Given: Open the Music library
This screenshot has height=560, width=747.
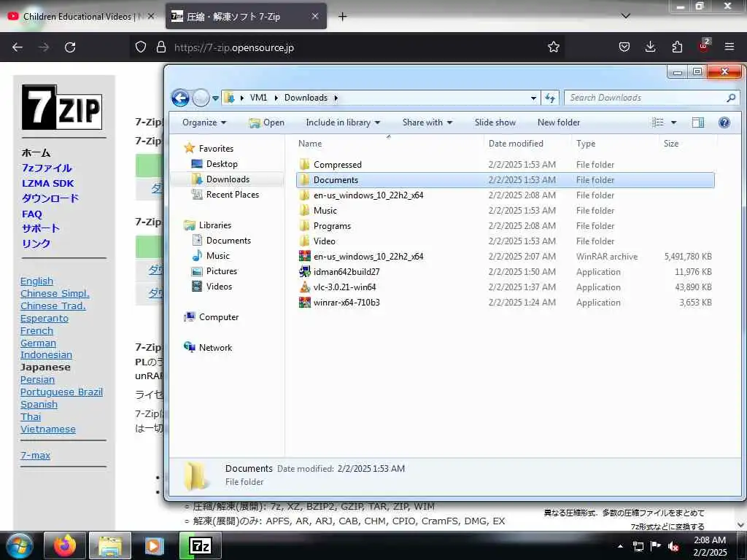Looking at the screenshot, I should tap(217, 256).
